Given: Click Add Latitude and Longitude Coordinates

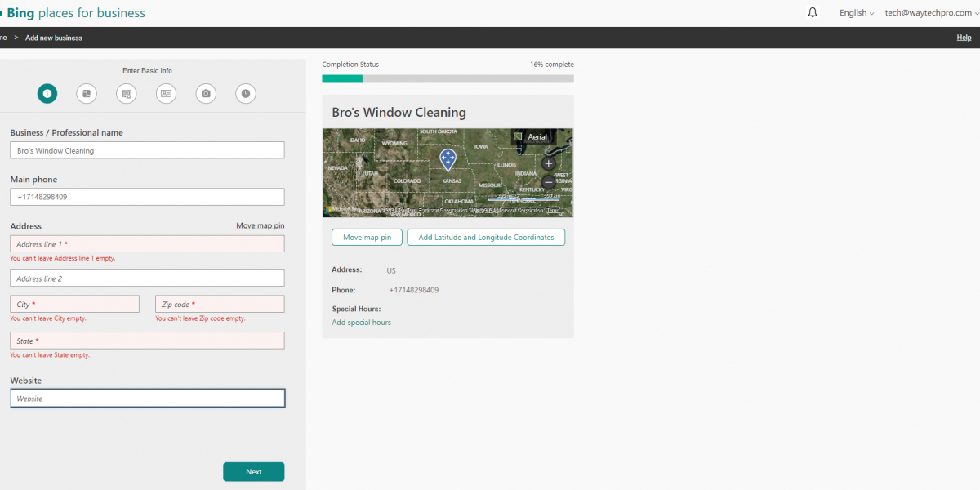Looking at the screenshot, I should click(486, 238).
